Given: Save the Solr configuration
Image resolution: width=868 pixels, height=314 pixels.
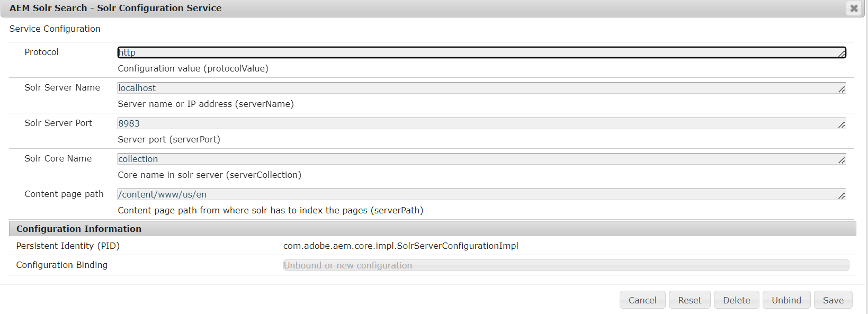Looking at the screenshot, I should pos(833,300).
